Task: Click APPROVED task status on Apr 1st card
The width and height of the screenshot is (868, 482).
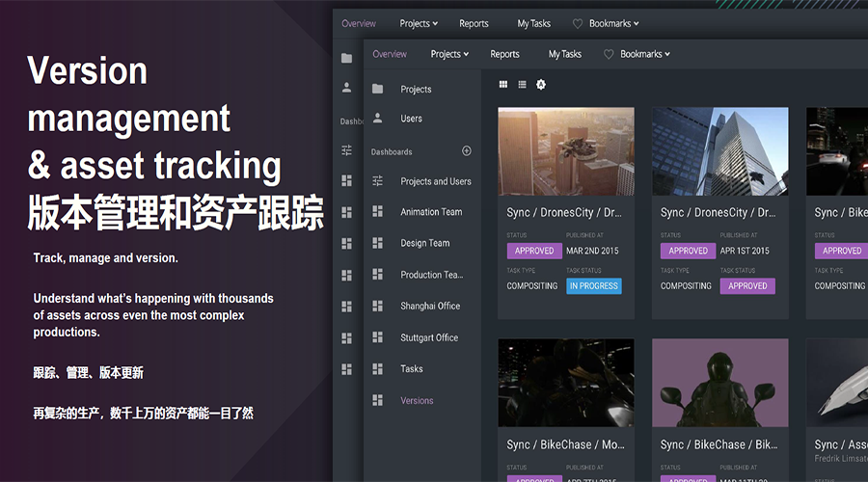Action: 747,286
